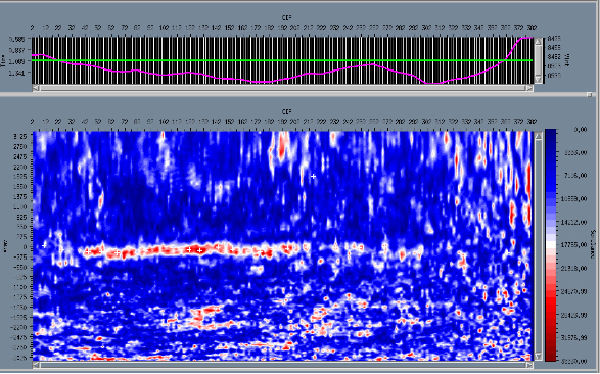
Task: Click the green horizontal line in top panel
Action: pos(282,60)
